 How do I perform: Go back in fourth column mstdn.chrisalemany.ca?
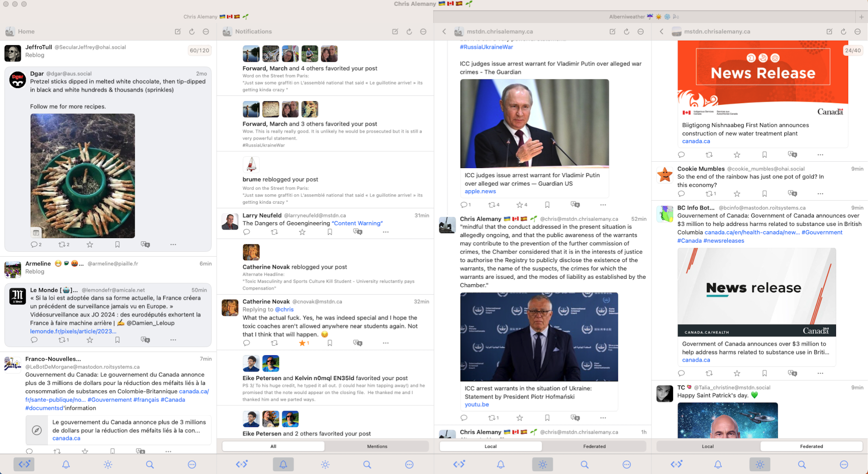pos(662,32)
